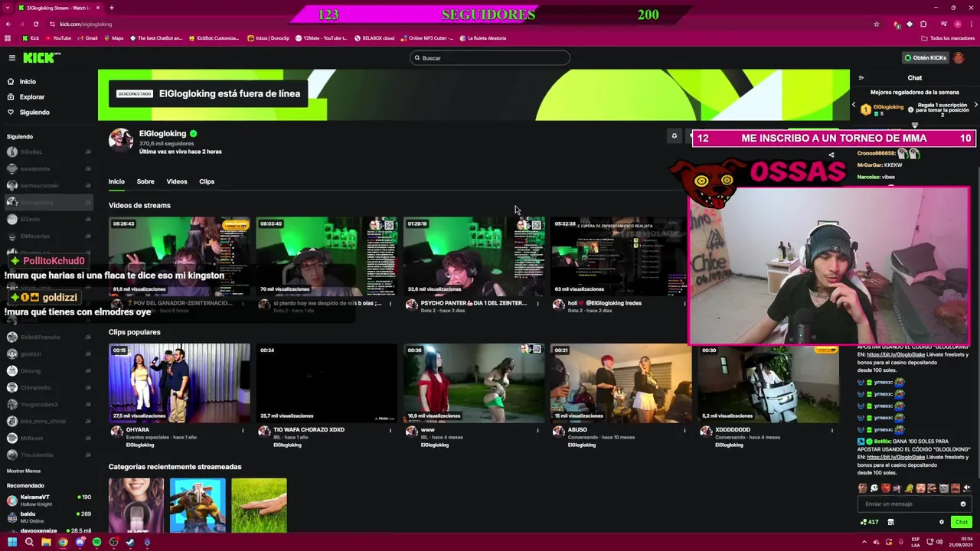The height and width of the screenshot is (551, 980).
Task: Open the 05:32:38 stream video thumbnail
Action: (618, 256)
